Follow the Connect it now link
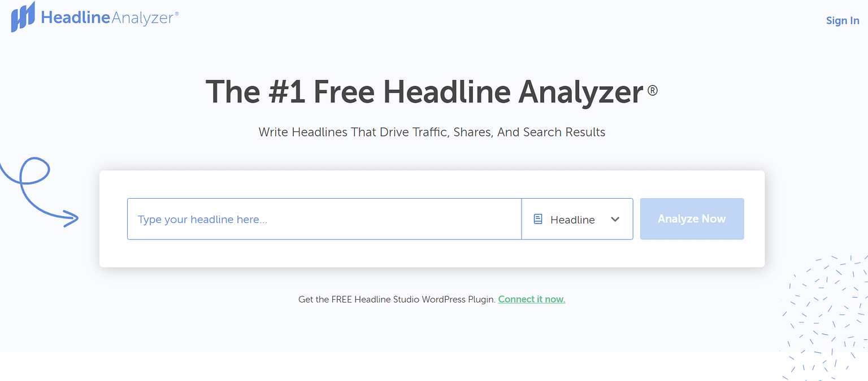Image resolution: width=868 pixels, height=381 pixels. click(x=531, y=299)
